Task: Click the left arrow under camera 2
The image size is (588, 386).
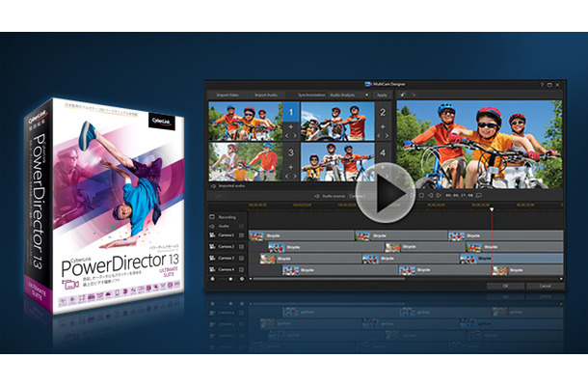Action: (x=379, y=135)
